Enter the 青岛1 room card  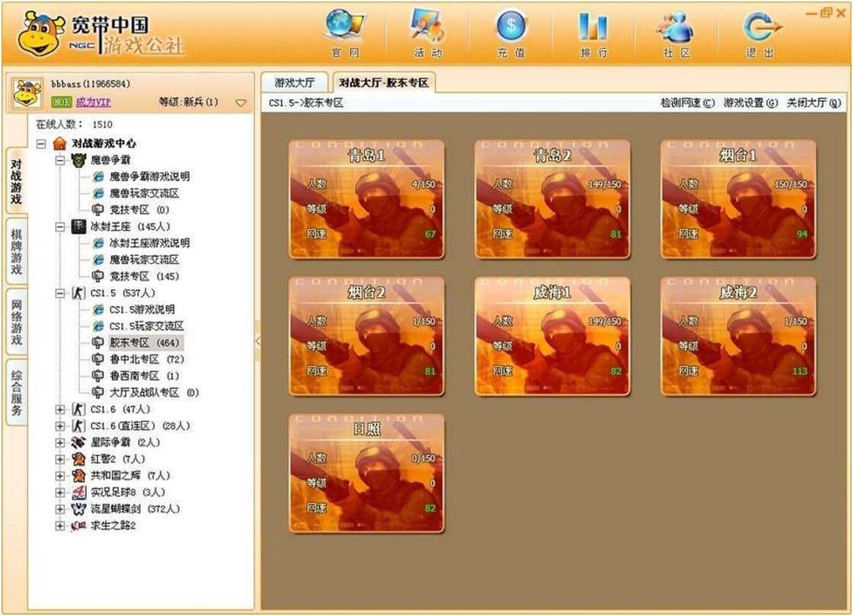click(x=366, y=199)
